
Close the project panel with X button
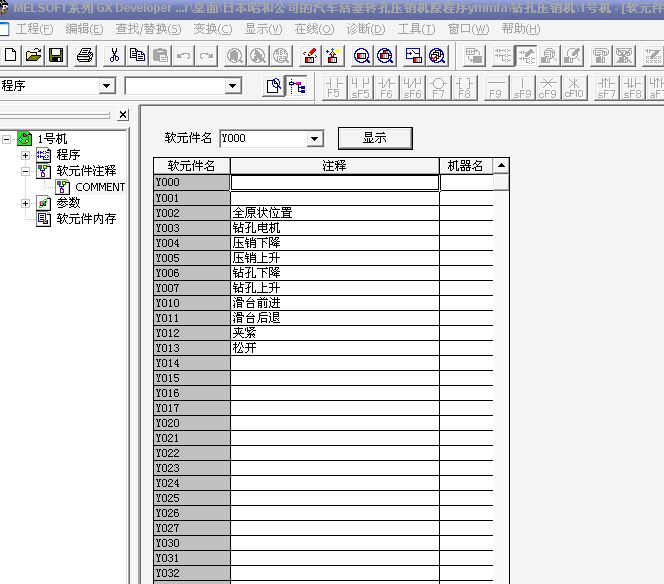pos(123,115)
